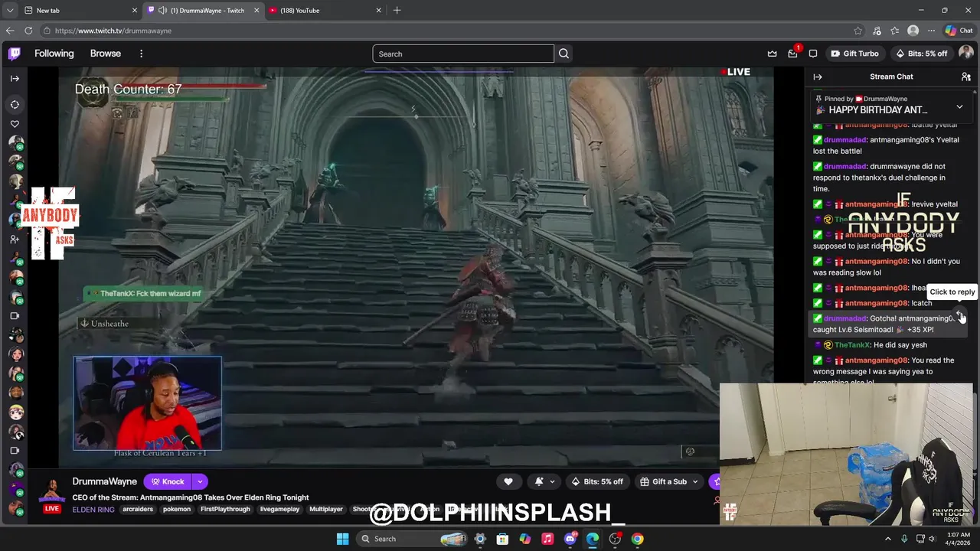
Task: Open the Gift a Sub dropdown
Action: (669, 481)
